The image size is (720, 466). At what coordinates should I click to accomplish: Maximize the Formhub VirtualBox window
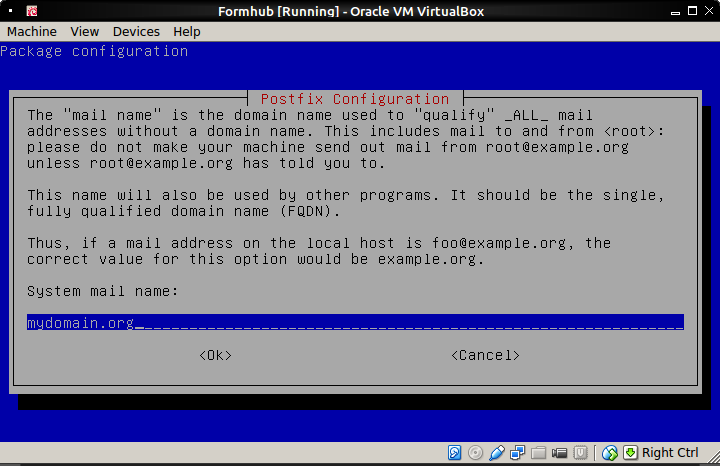point(692,11)
